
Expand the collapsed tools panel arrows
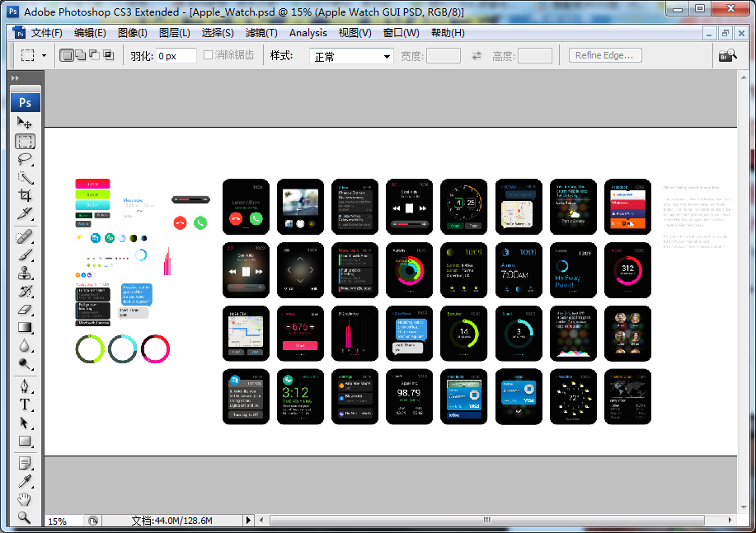tap(16, 77)
